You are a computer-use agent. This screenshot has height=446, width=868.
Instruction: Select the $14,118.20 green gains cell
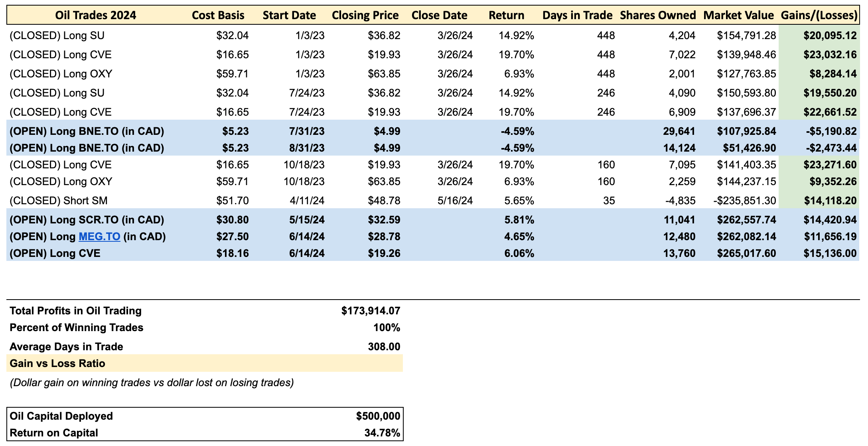click(x=830, y=200)
